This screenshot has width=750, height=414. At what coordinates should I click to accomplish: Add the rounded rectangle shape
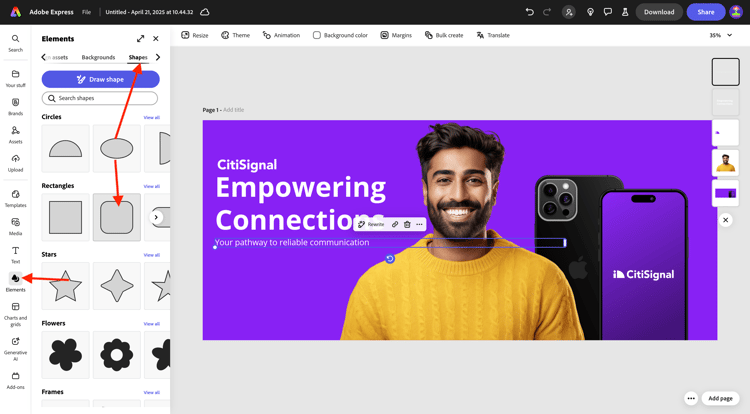117,217
